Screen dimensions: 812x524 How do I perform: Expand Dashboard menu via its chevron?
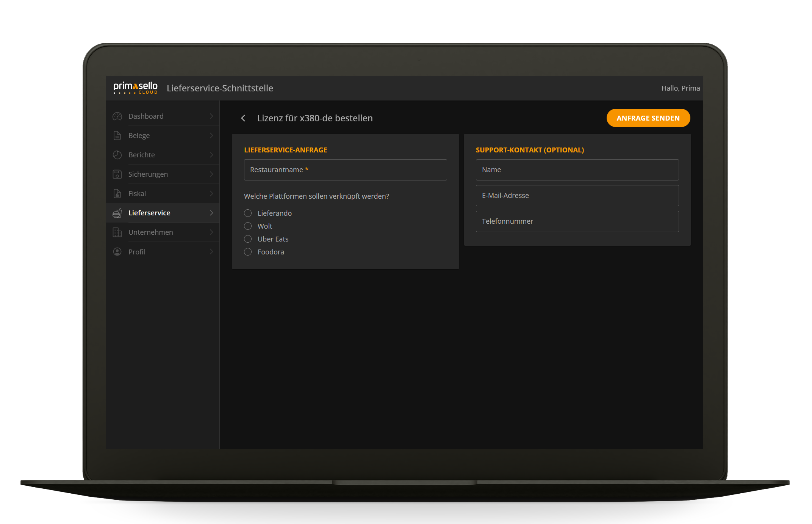coord(211,116)
